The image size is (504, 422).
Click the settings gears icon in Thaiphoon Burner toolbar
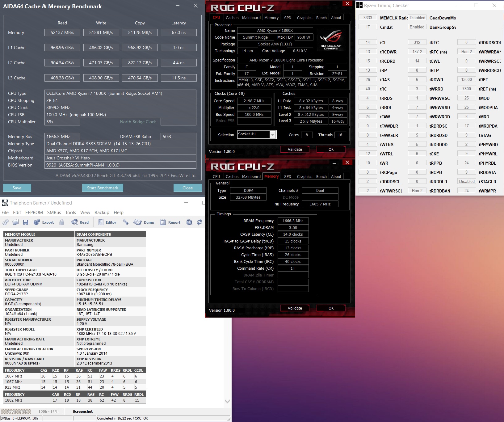pos(6,222)
